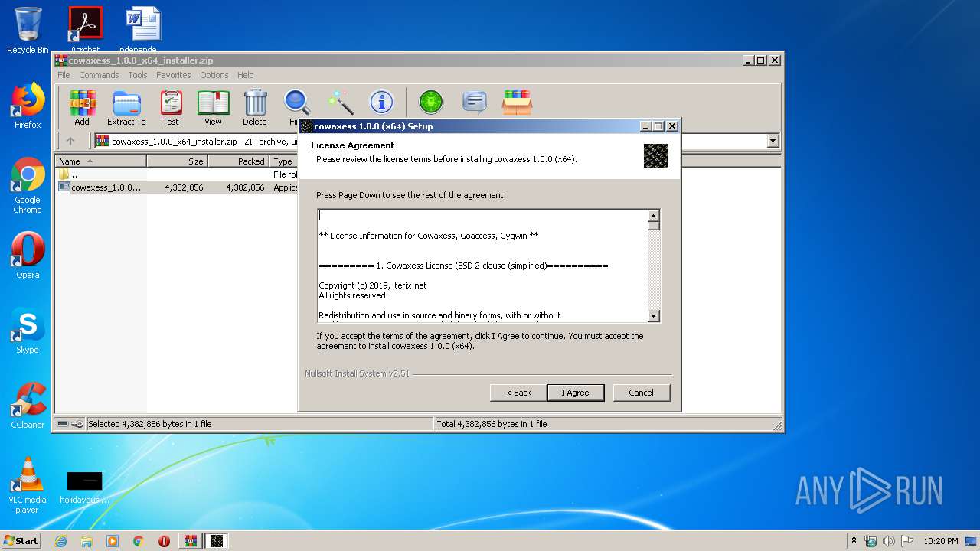Screen dimensions: 980x551
Task: Click inside the license agreement text box
Action: click(x=482, y=266)
